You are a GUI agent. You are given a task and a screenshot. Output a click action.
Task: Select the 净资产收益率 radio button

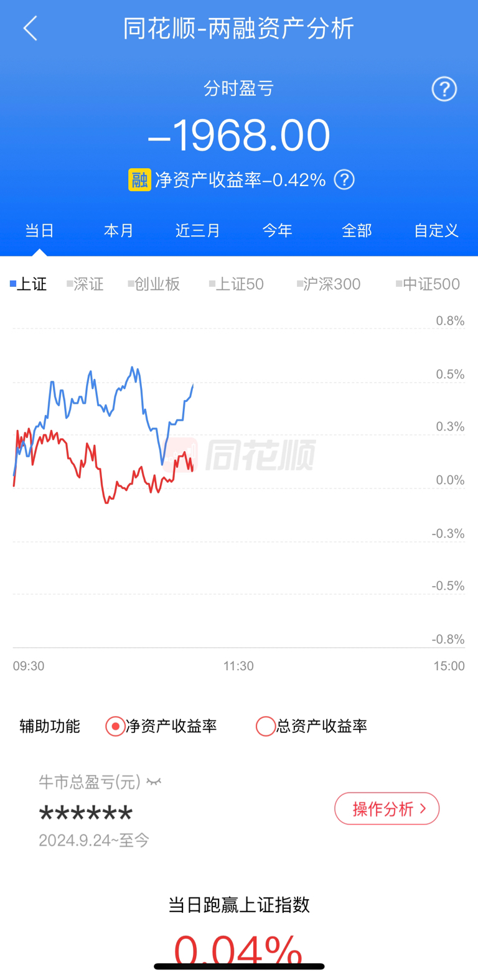click(x=115, y=726)
